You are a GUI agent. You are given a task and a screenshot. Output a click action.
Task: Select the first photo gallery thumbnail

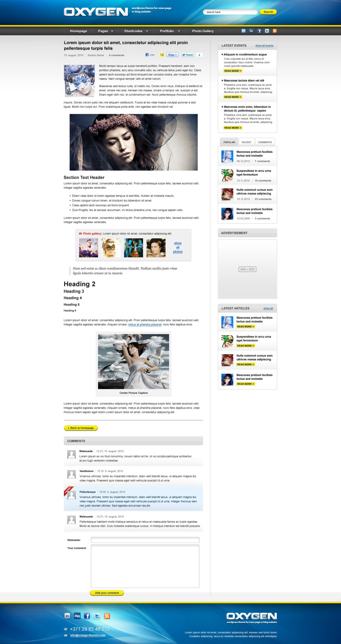pos(88,248)
